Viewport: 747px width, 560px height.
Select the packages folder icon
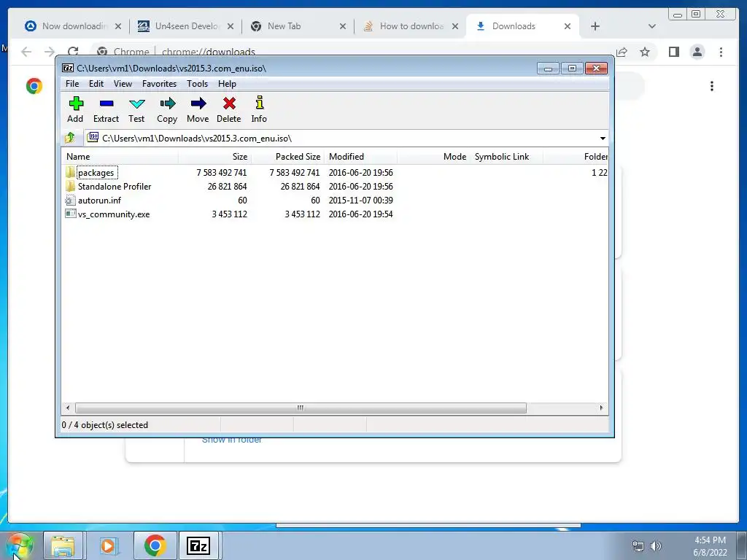click(70, 172)
